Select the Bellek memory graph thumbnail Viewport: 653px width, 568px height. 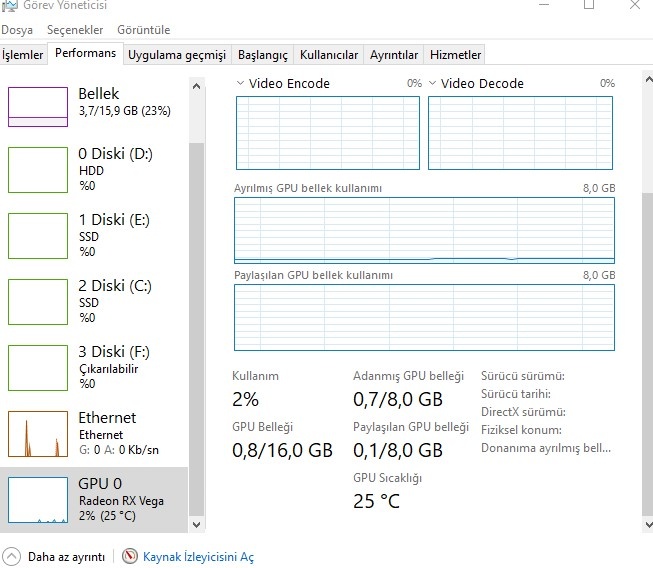[x=38, y=107]
